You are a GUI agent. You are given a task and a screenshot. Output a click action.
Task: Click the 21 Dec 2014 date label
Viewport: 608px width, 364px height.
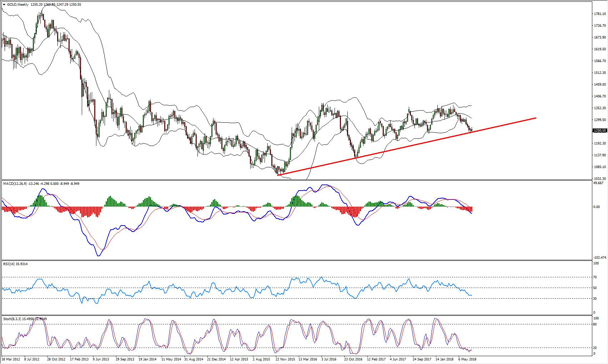[216, 359]
